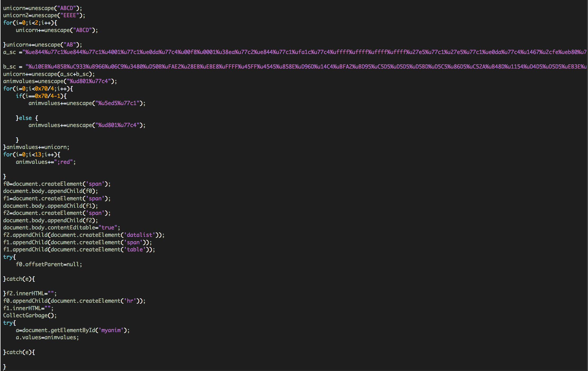
Task: Click the a.values=animvalues; line
Action: click(47, 337)
